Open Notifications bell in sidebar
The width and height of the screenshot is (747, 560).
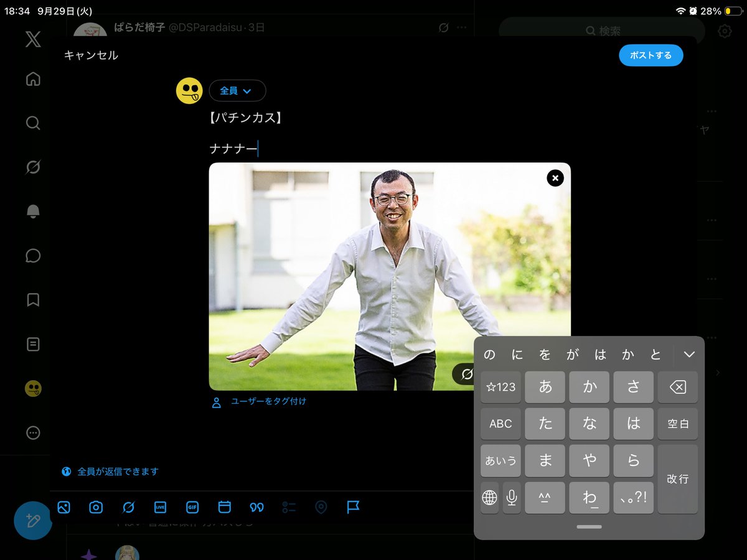point(33,212)
